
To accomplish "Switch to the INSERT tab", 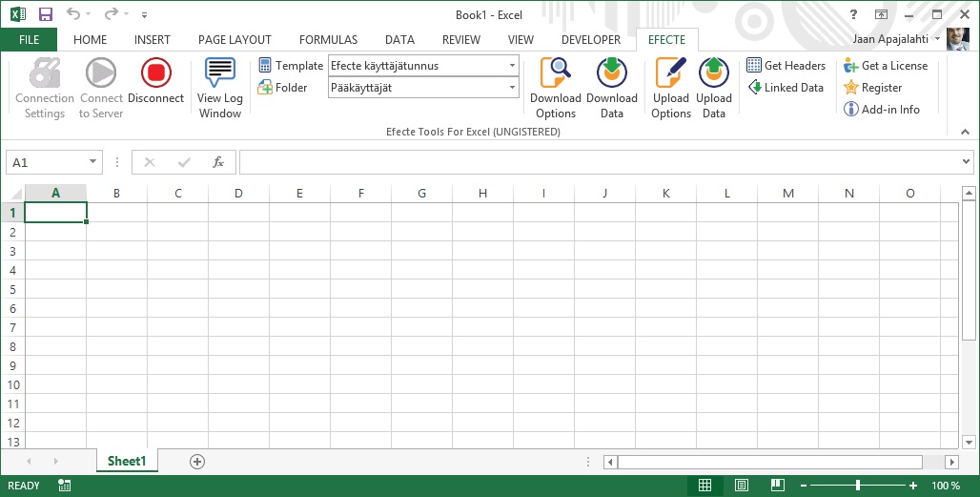I will click(x=152, y=39).
